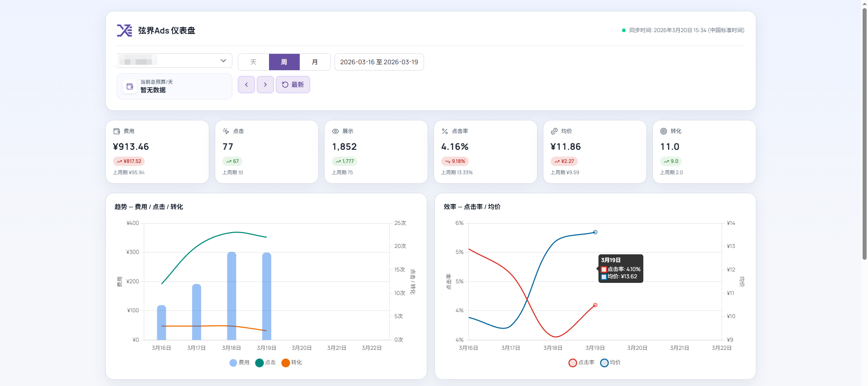Switch to the 月 view tab
The image size is (868, 386).
pyautogui.click(x=315, y=62)
